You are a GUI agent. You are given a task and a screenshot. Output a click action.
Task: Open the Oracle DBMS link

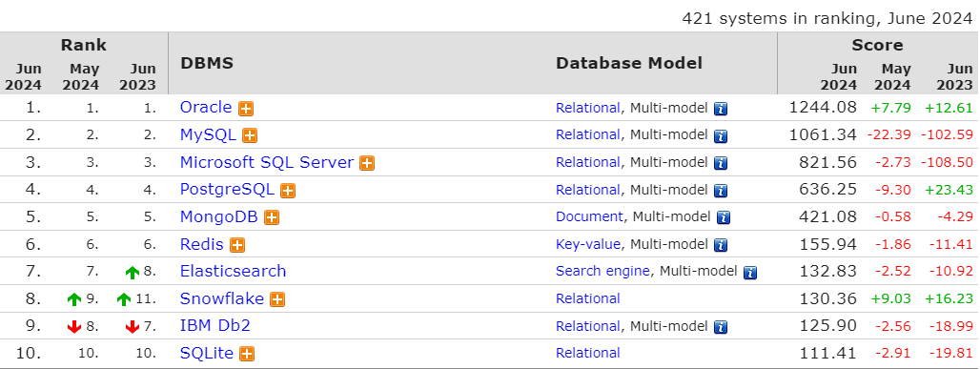(x=206, y=107)
